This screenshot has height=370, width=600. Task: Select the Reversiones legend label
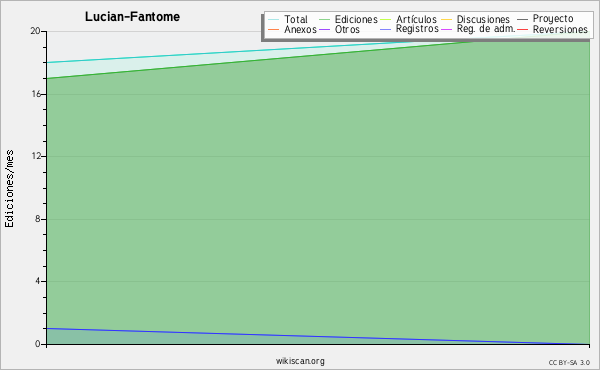560,29
